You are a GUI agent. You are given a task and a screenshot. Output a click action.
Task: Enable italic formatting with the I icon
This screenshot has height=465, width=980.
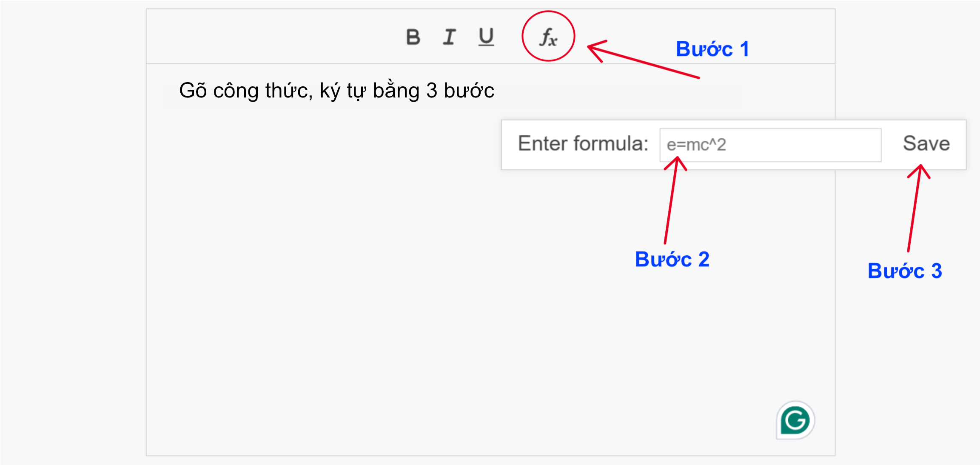coord(449,37)
